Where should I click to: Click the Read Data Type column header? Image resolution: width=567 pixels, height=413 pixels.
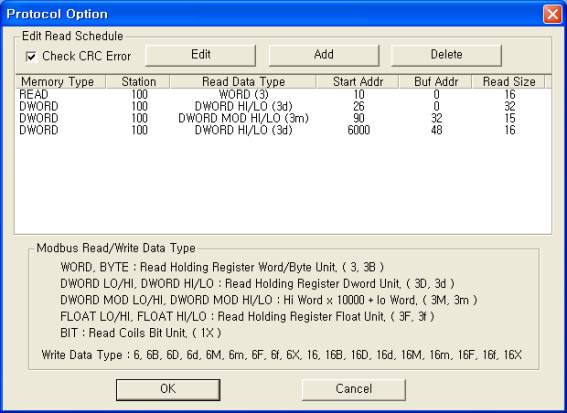243,82
